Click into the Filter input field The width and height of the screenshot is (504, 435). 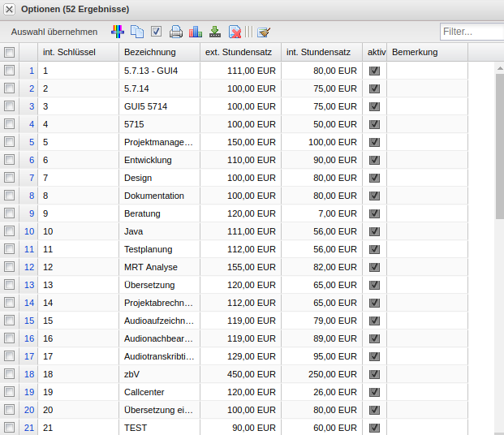point(471,32)
